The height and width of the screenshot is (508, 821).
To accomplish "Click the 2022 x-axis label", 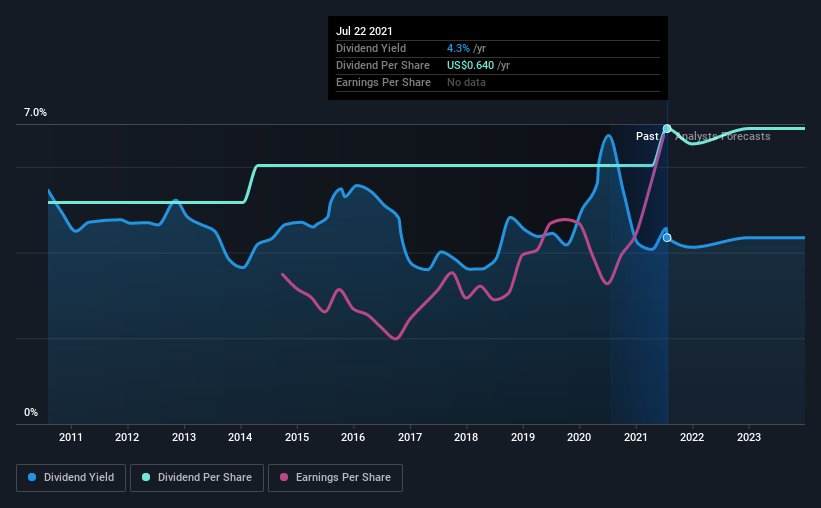I will [x=692, y=437].
